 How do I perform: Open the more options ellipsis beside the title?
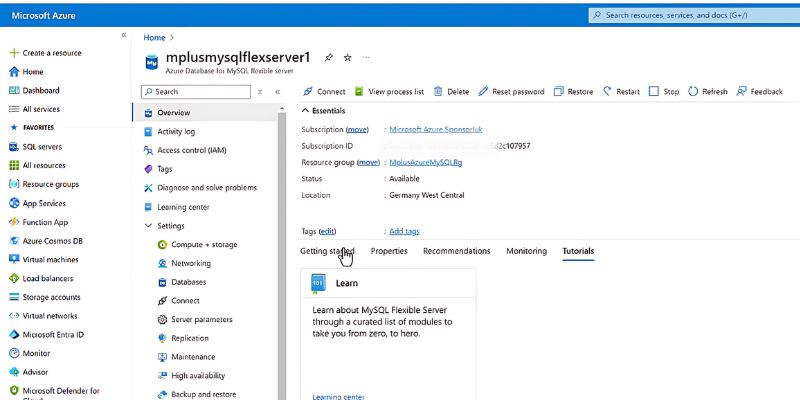coord(366,58)
